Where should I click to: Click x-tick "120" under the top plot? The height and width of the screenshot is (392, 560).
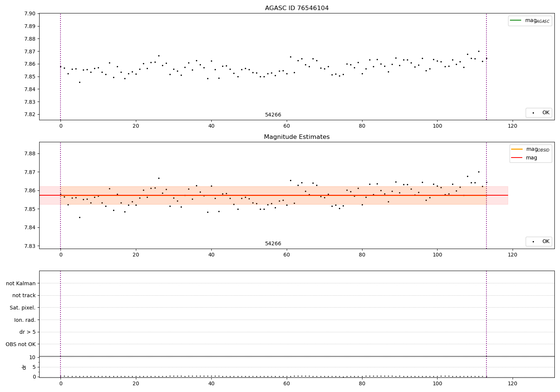pos(513,126)
